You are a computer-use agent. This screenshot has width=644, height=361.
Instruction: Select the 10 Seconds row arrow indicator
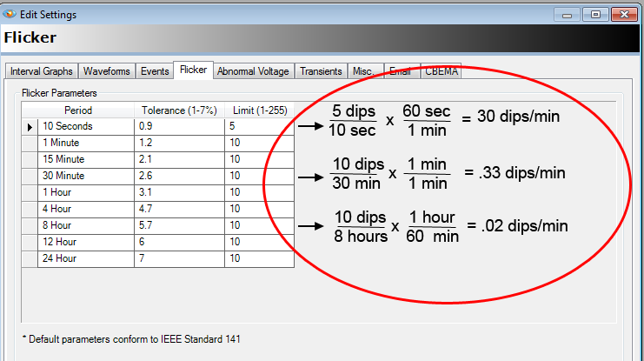(30, 126)
